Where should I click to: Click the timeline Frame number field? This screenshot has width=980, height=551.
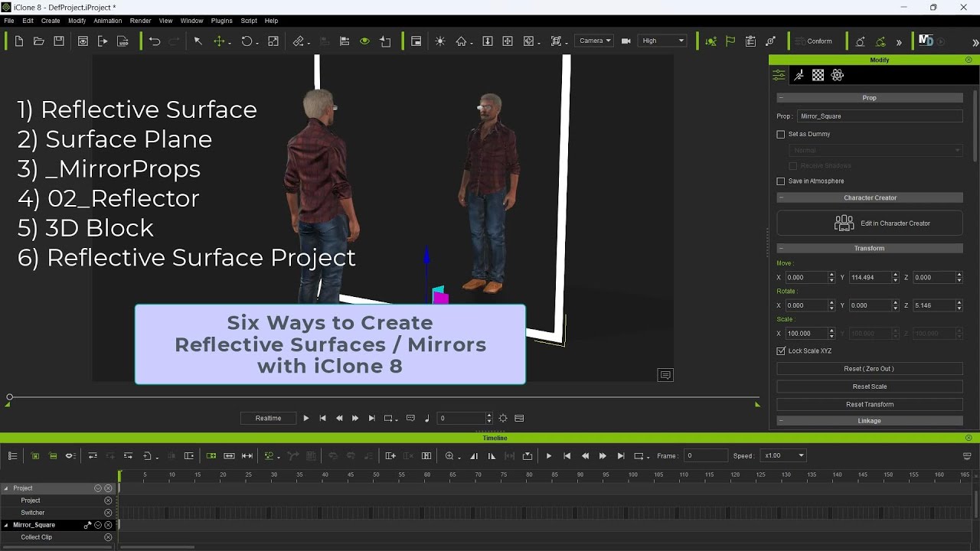[x=705, y=456]
